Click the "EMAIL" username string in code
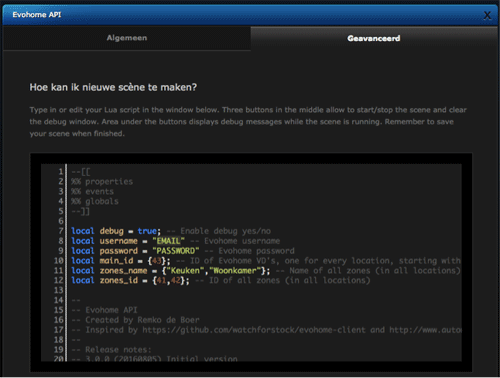The image size is (500, 378). click(168, 241)
